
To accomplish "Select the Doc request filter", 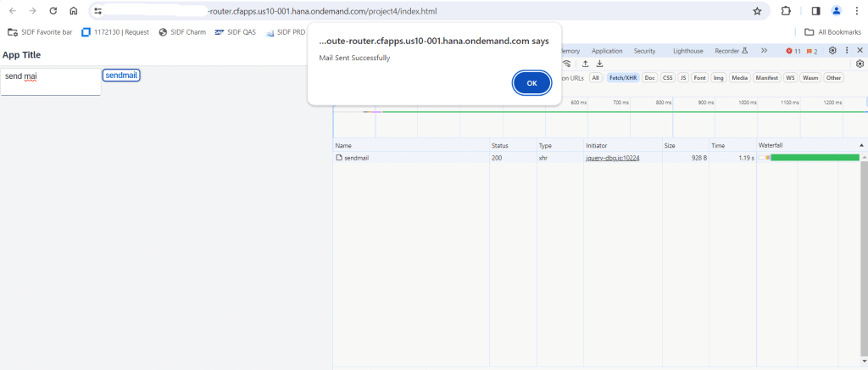I will [650, 78].
